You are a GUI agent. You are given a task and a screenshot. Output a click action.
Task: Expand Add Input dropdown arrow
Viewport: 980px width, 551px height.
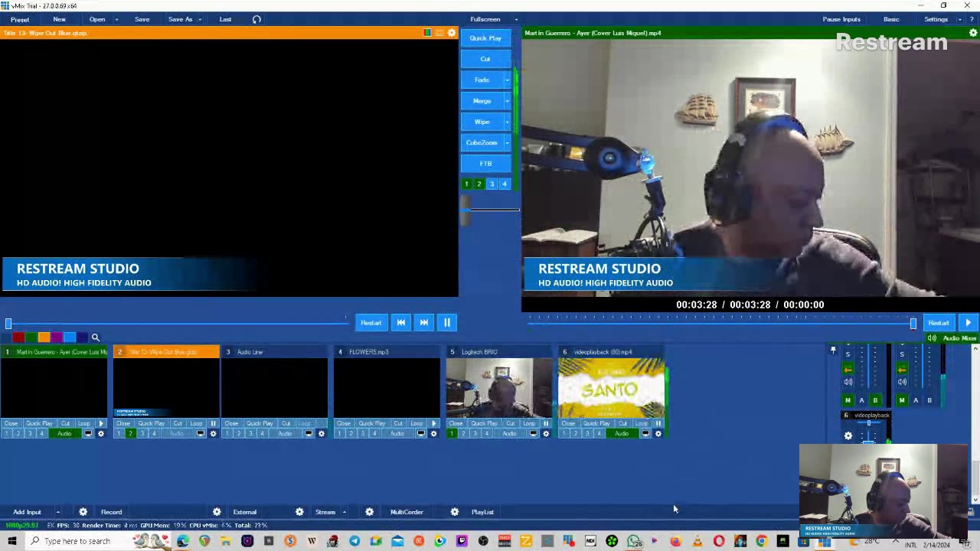click(57, 512)
